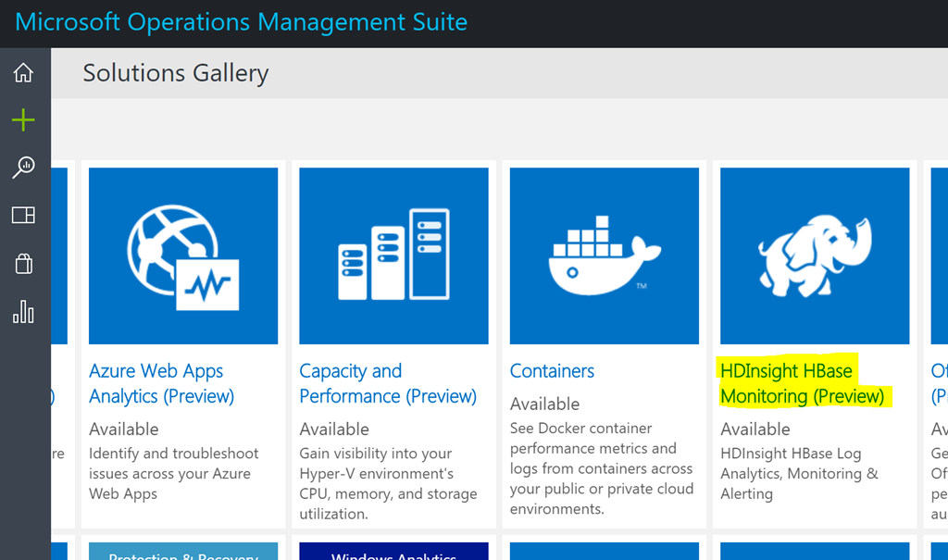Image resolution: width=948 pixels, height=560 pixels.
Task: Click the Solutions Gallery page heading
Action: [x=176, y=73]
